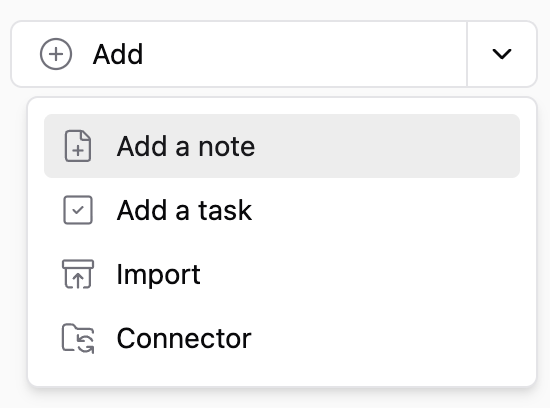Click the document-plus icon for Add a note
The height and width of the screenshot is (408, 550).
tap(78, 146)
